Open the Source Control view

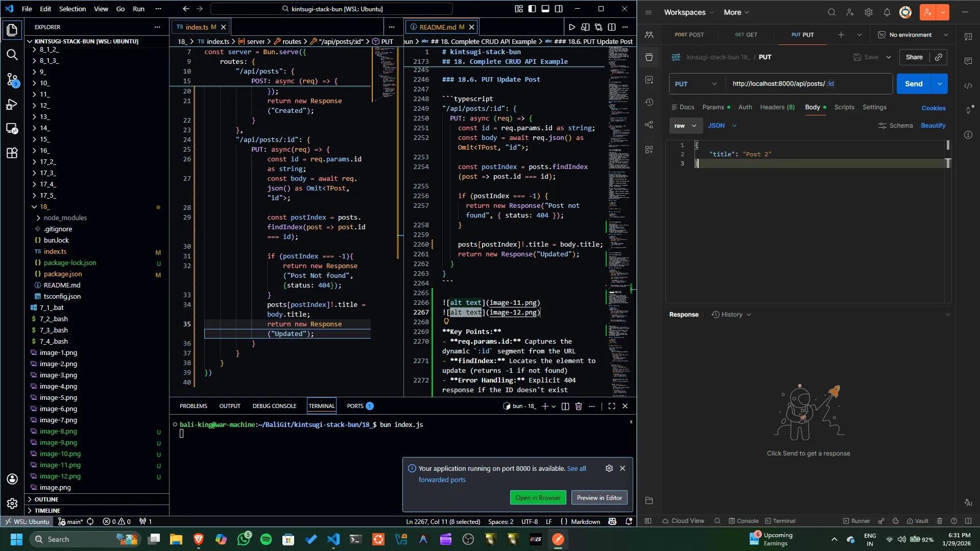12,79
